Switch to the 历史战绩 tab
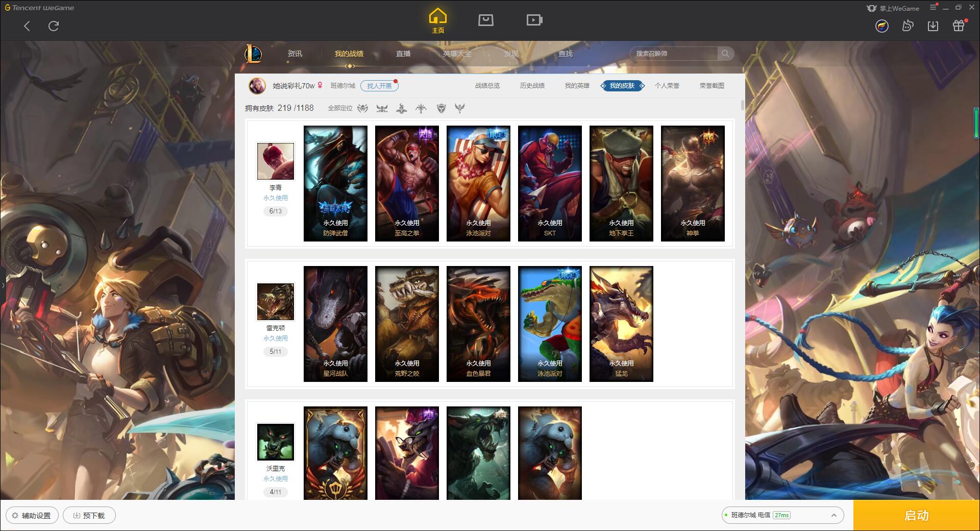The width and height of the screenshot is (980, 531). pyautogui.click(x=532, y=86)
